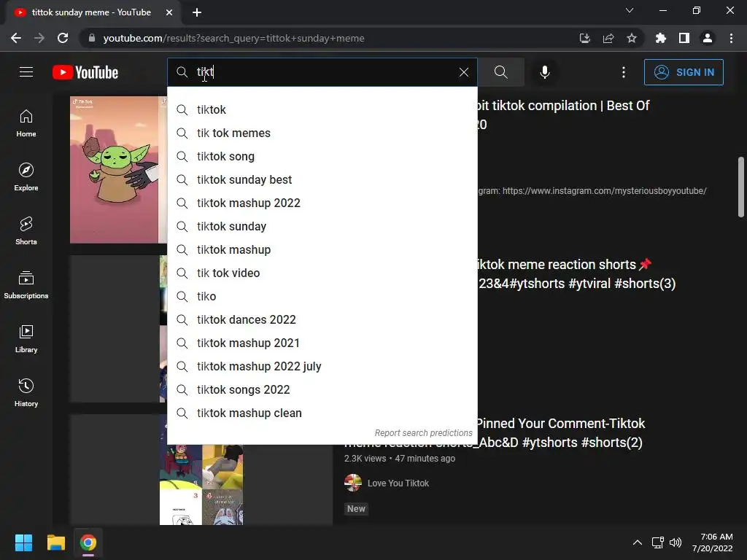Image resolution: width=747 pixels, height=560 pixels.
Task: Select the 'tiktok' suggestion
Action: [322, 109]
